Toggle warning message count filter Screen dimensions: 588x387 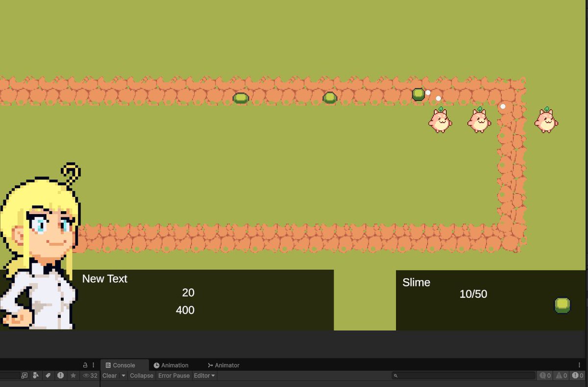tap(562, 376)
